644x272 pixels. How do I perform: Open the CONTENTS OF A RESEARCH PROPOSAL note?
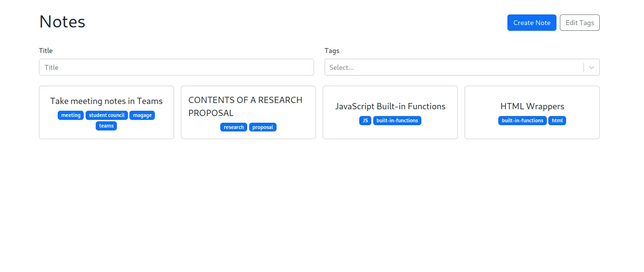coord(248,113)
